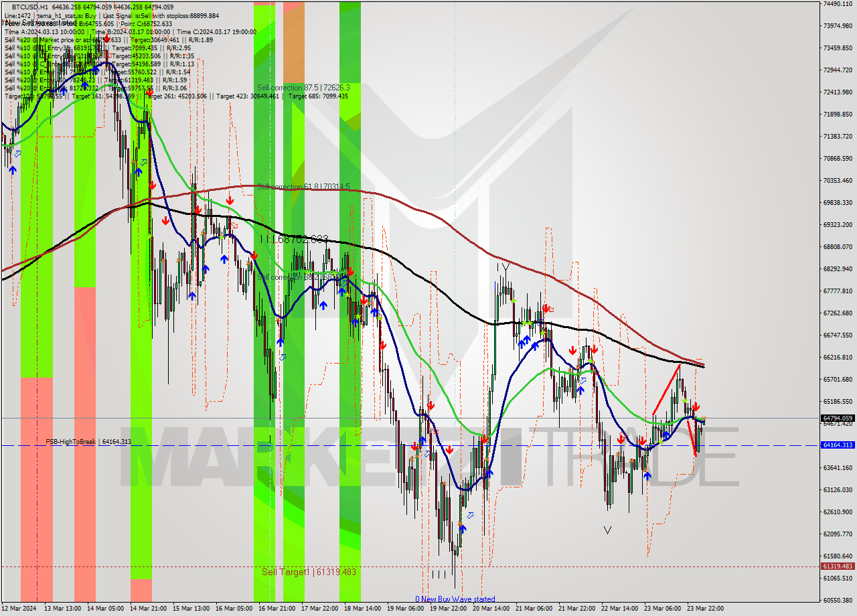Click price axis label 60550.380
Screen dimensions: 857x616
(838, 600)
